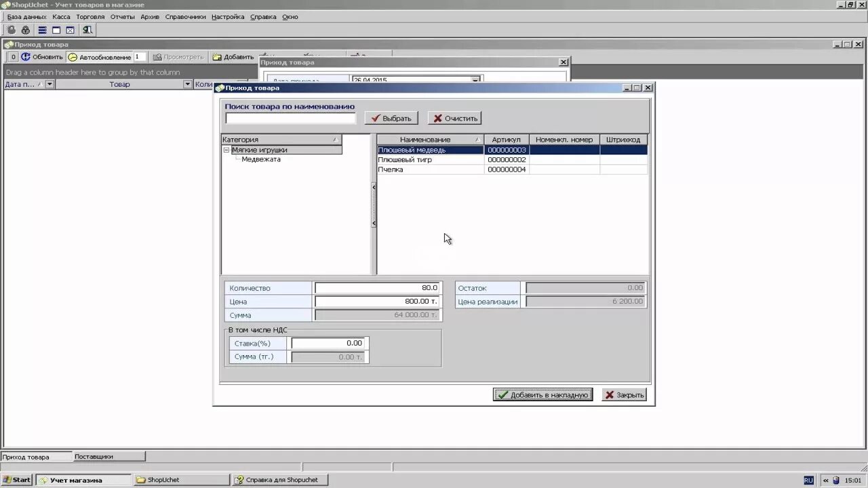This screenshot has height=488, width=868.
Task: Click the Добавить в накладную button
Action: 542,394
